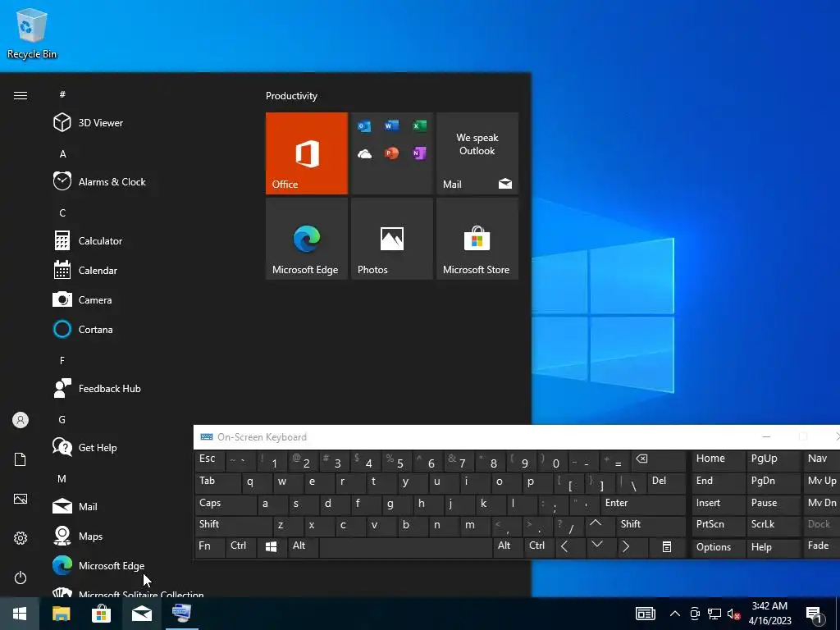Show hidden icons in the system tray
The image size is (840, 630).
[x=675, y=614]
